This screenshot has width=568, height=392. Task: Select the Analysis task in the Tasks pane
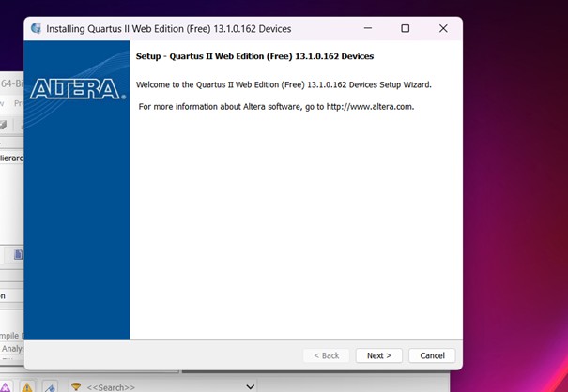coord(11,349)
